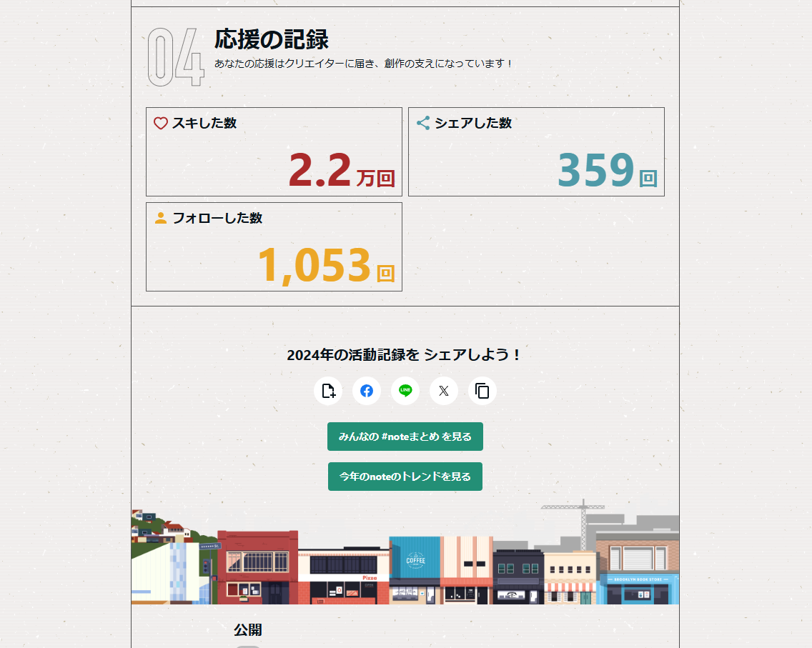Click the 公開 label
The height and width of the screenshot is (648, 812).
(248, 630)
